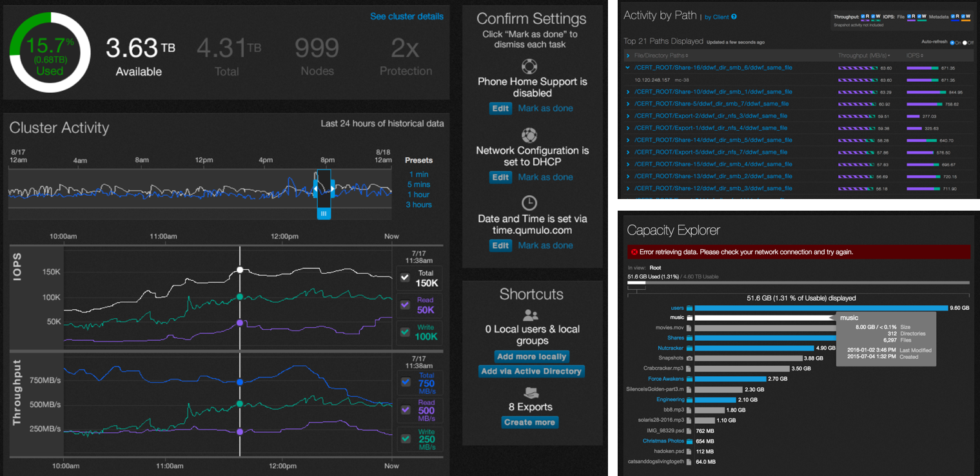The image size is (980, 476).
Task: Turn Auto-refresh Off
Action: [x=965, y=43]
